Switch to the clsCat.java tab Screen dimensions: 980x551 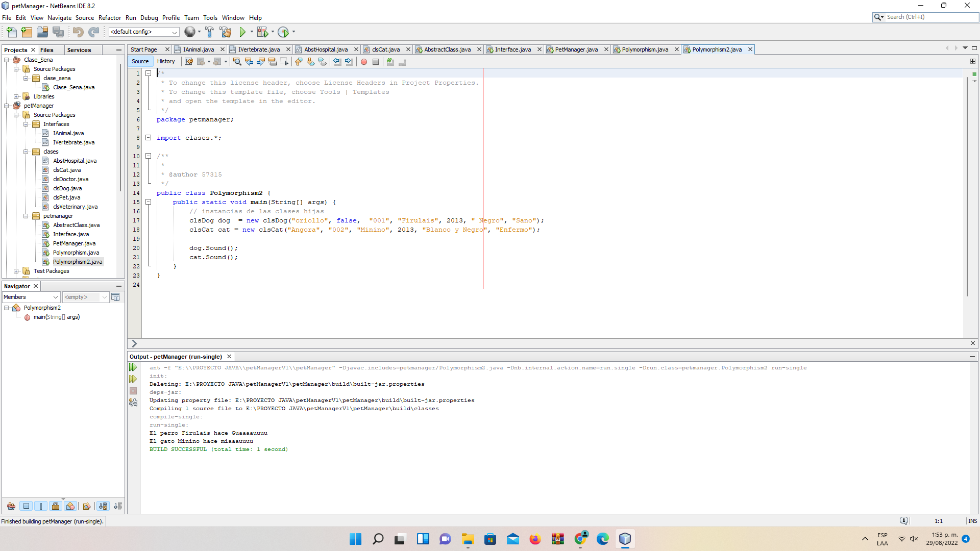tap(386, 49)
